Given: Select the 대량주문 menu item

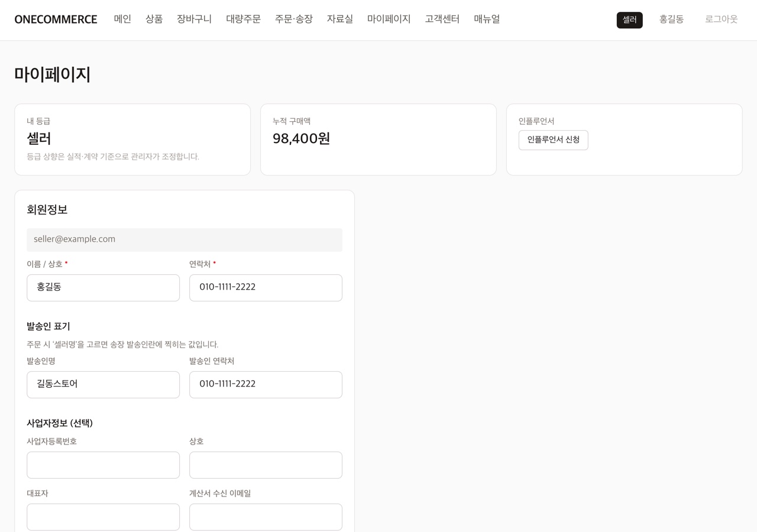Looking at the screenshot, I should 243,19.
